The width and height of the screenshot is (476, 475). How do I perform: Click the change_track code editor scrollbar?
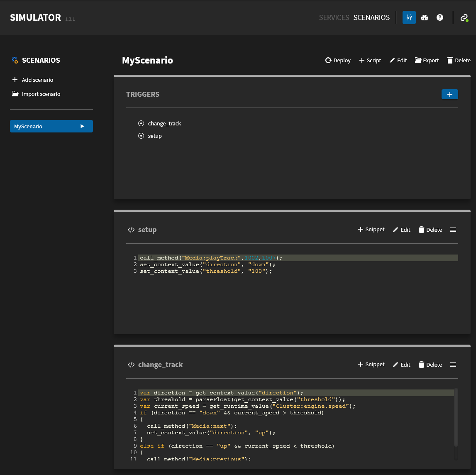456,417
